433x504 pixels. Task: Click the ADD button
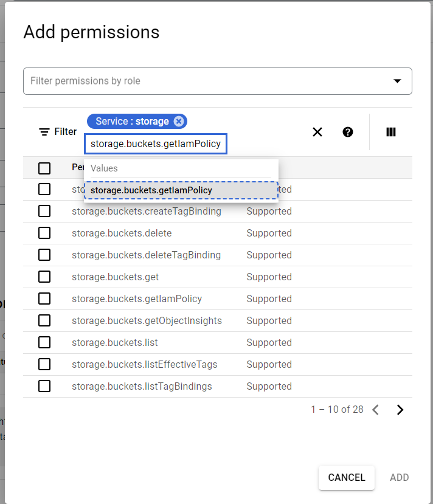[x=399, y=477]
